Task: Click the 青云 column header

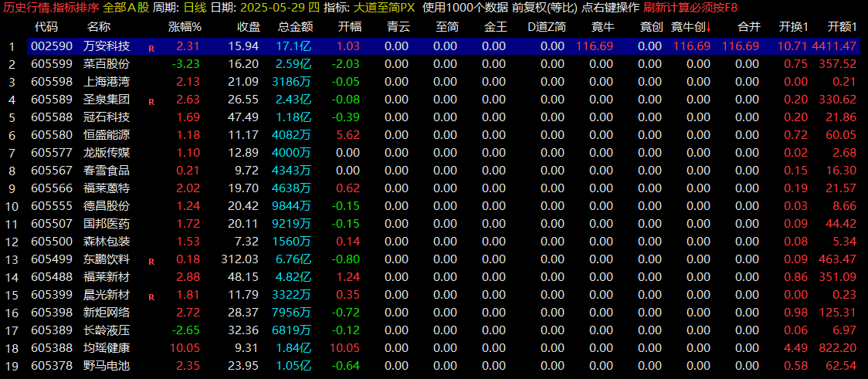Action: click(398, 26)
